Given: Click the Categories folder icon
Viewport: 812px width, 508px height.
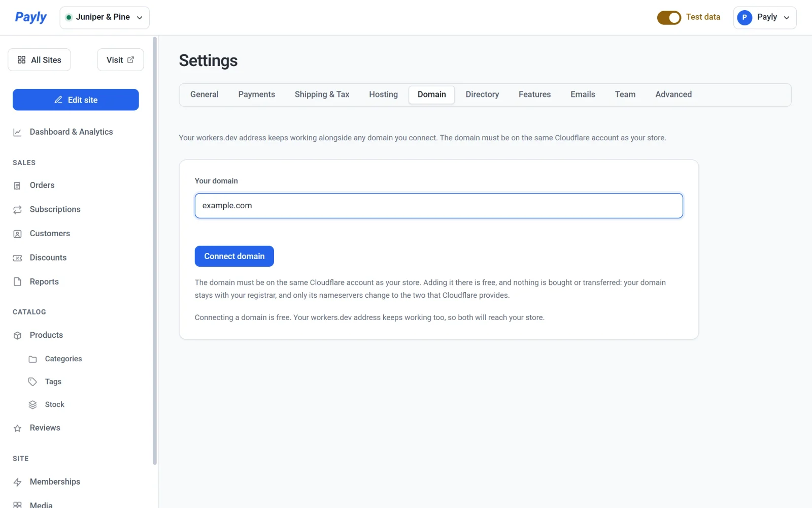Looking at the screenshot, I should (x=32, y=359).
